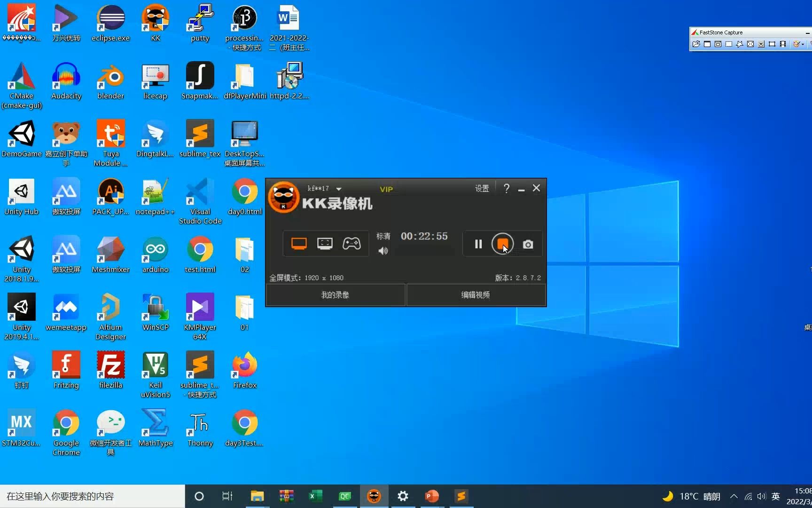This screenshot has height=508, width=812.
Task: Capture freehand region in FastStone Capture
Action: 739,44
